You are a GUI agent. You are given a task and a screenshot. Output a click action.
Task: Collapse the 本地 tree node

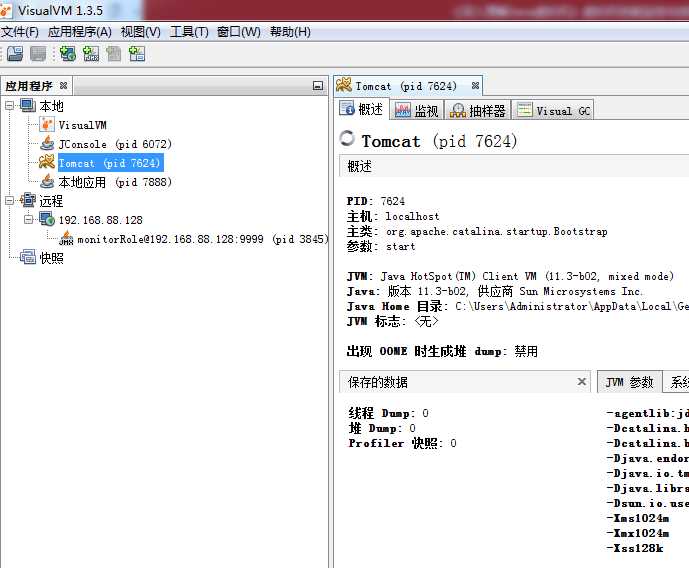pyautogui.click(x=9, y=106)
